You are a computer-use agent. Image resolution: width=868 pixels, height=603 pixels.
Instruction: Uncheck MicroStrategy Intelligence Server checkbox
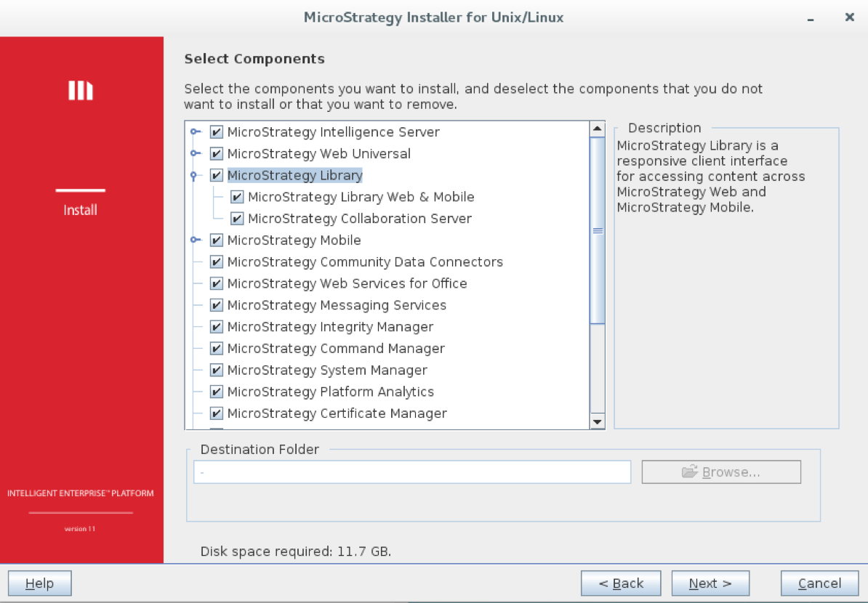[x=216, y=132]
